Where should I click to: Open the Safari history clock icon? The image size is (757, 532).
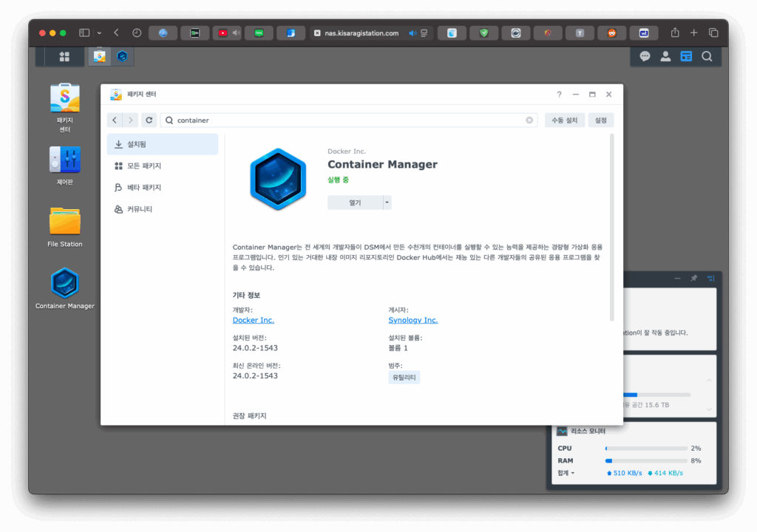point(137,33)
